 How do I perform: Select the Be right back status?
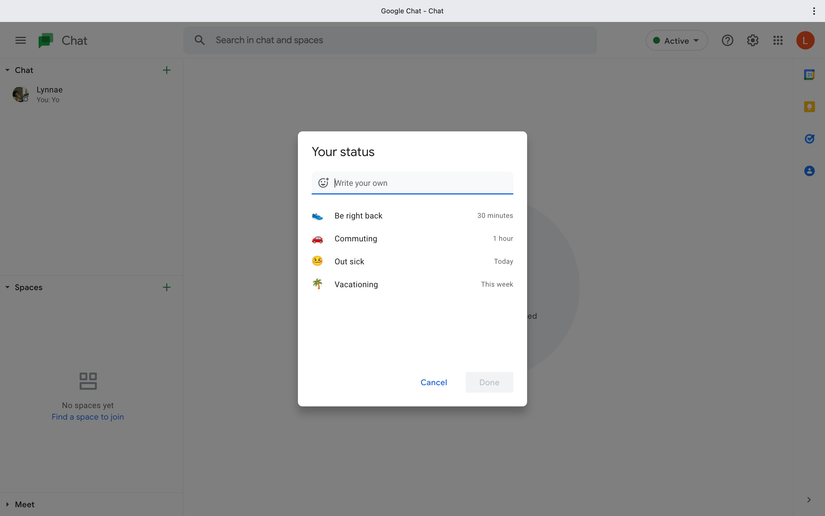pyautogui.click(x=412, y=216)
